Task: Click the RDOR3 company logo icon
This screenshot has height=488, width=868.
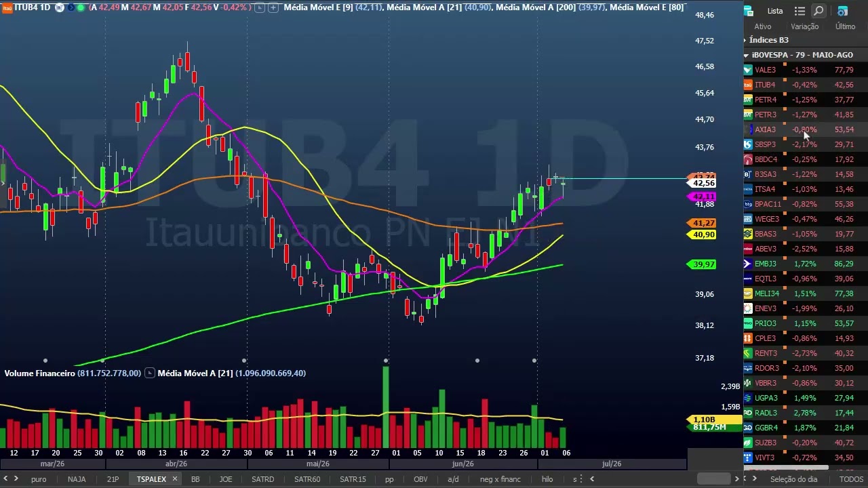Action: pos(748,368)
